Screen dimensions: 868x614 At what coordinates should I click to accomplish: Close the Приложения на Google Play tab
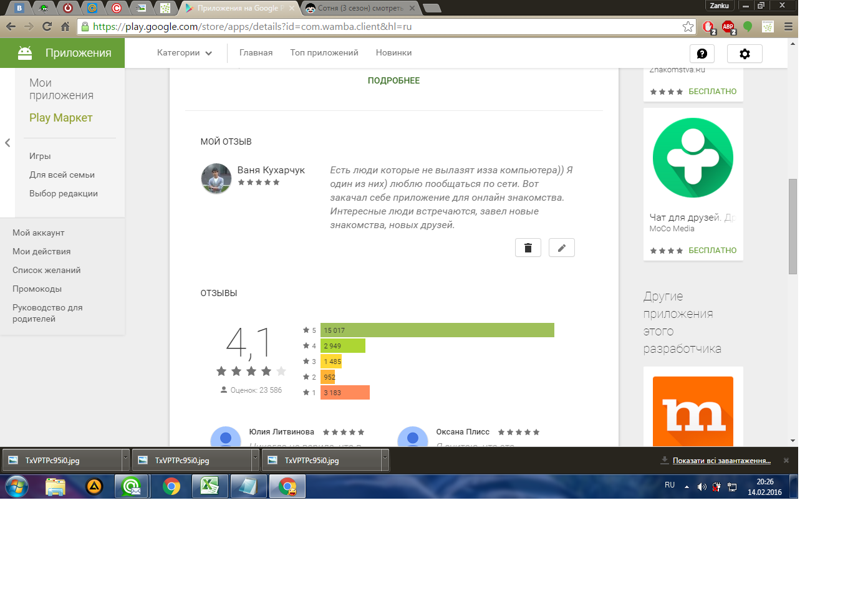[x=291, y=8]
